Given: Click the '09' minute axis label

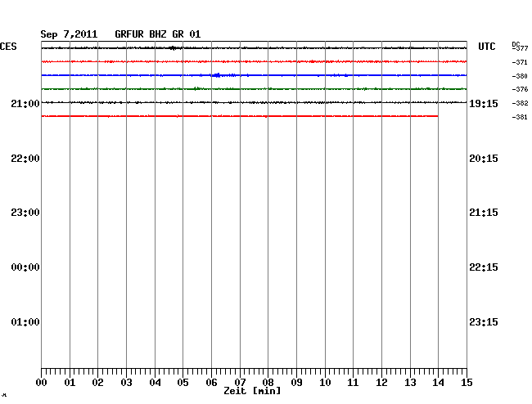Looking at the screenshot, I should (296, 383).
